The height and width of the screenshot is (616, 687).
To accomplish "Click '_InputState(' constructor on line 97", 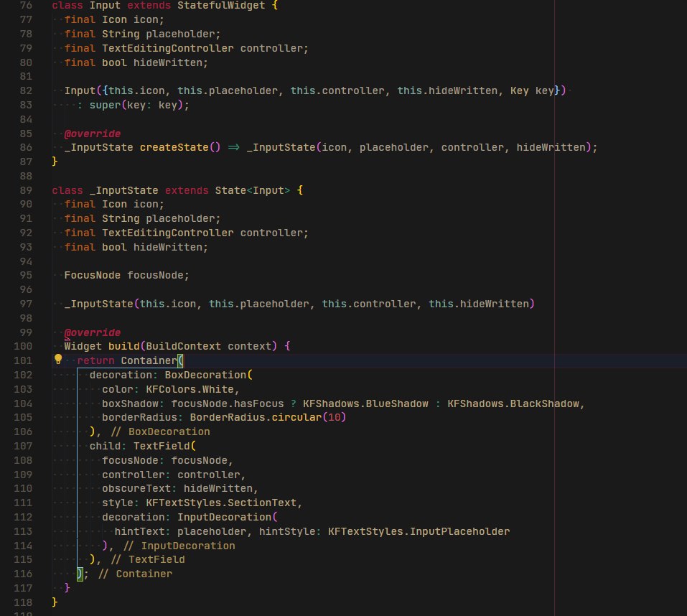I will point(102,304).
